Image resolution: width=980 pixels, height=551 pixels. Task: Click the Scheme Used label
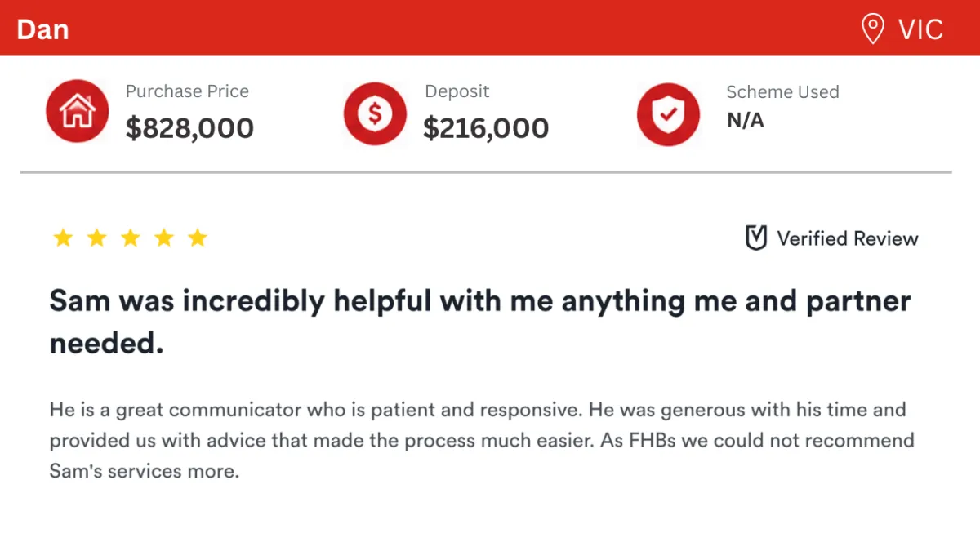[783, 91]
